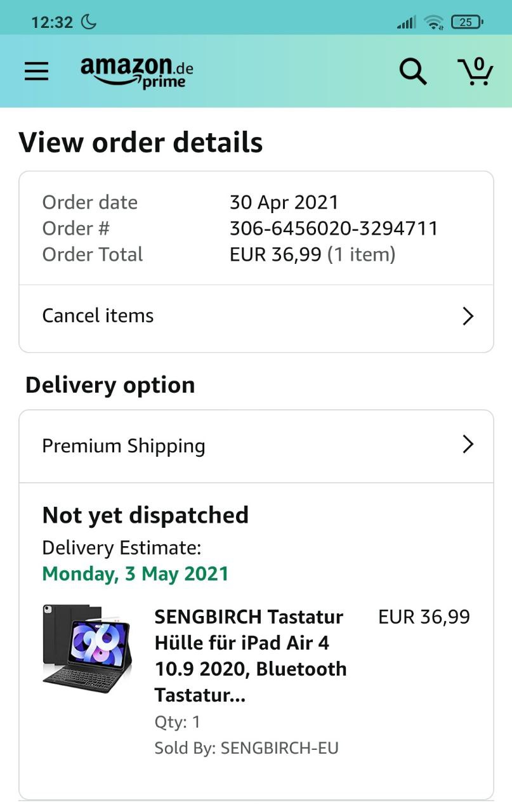512x812 pixels.
Task: Tap the signal strength bars icon
Action: [x=406, y=23]
